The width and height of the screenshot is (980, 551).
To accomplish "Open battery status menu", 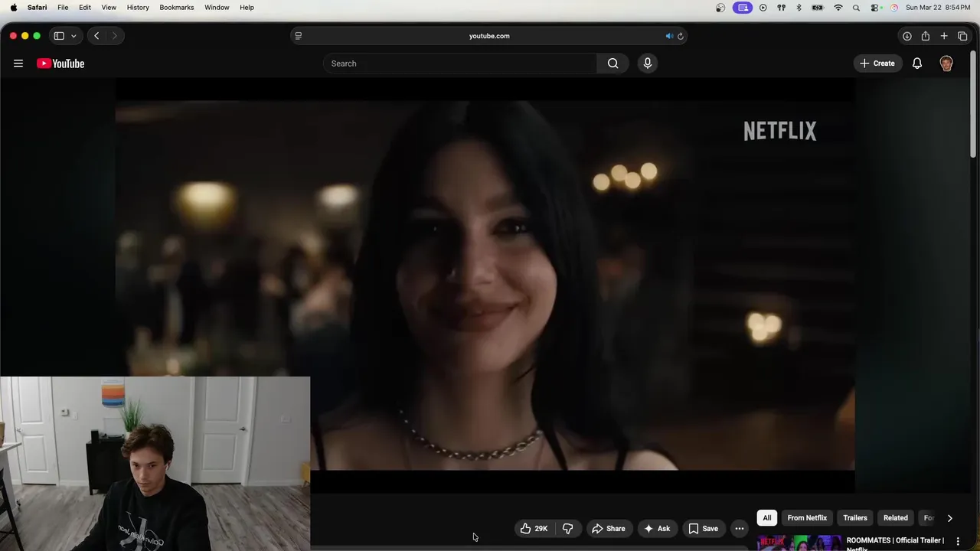I will click(818, 8).
